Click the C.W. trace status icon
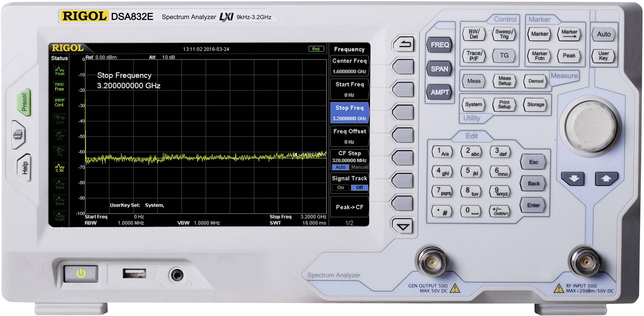 click(x=60, y=168)
